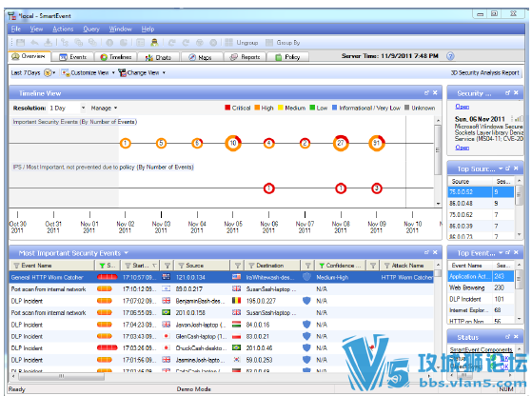Click the Critical red legend swatch
This screenshot has width=532, height=396.
pos(227,108)
